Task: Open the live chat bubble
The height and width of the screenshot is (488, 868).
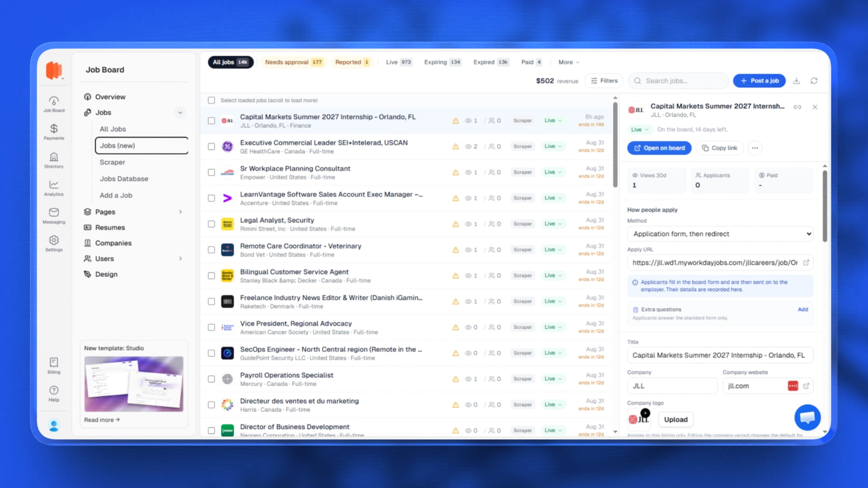Action: pos(807,418)
